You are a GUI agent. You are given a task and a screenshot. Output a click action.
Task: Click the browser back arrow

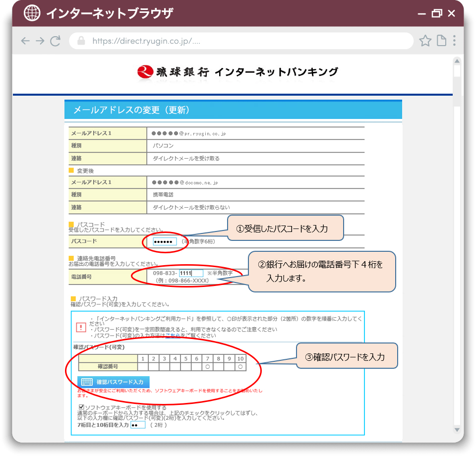[x=25, y=41]
